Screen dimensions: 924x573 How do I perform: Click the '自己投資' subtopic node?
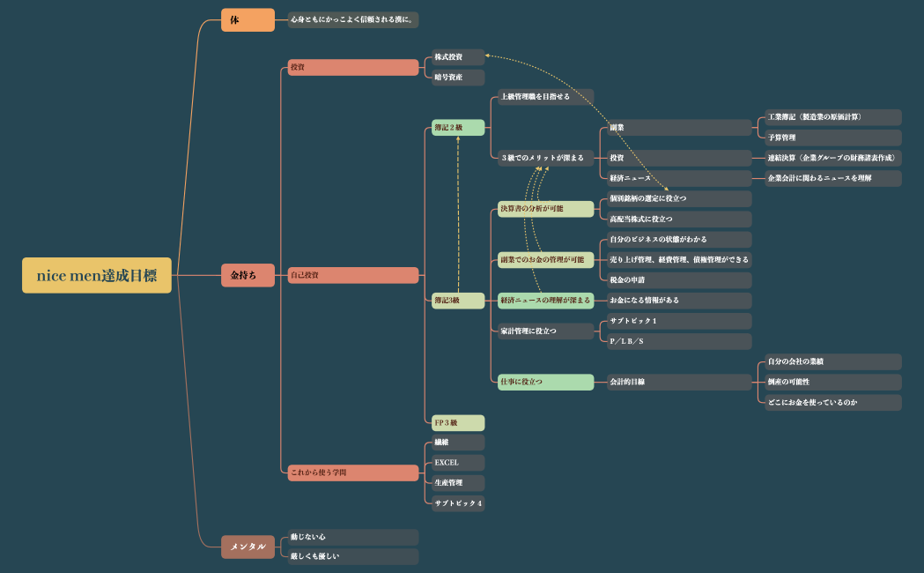point(353,275)
